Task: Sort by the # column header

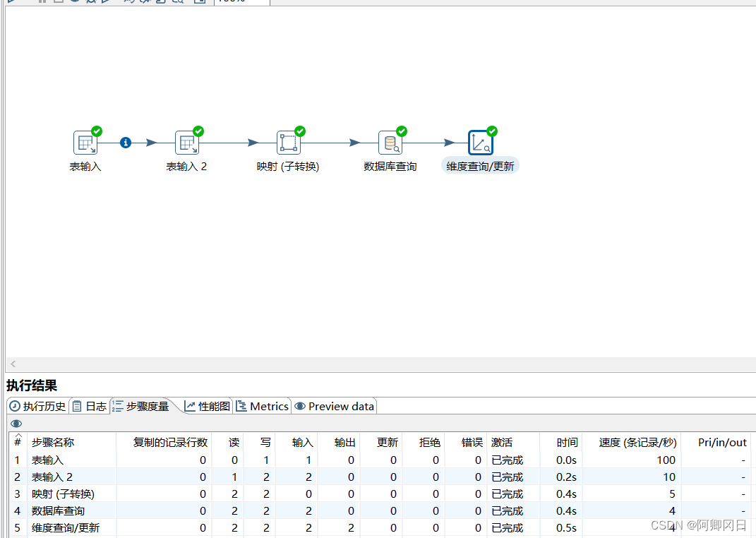Action: coord(18,442)
